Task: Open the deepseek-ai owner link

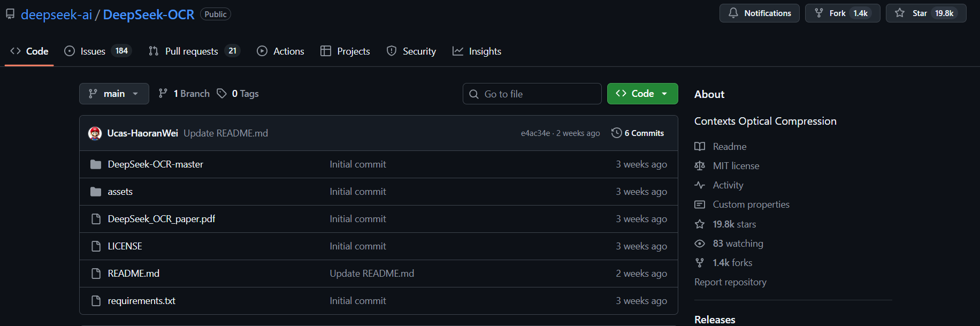Action: pos(56,14)
